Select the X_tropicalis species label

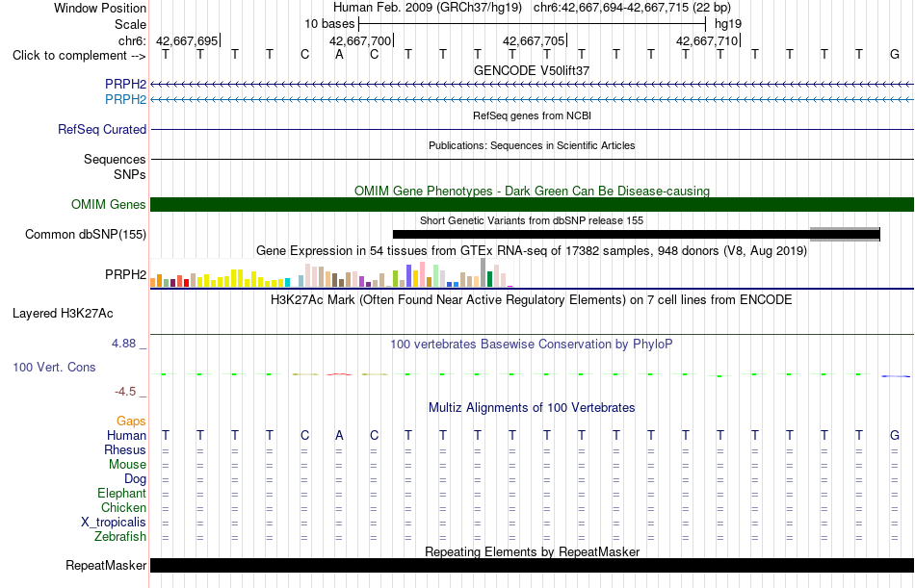pyautogui.click(x=114, y=523)
